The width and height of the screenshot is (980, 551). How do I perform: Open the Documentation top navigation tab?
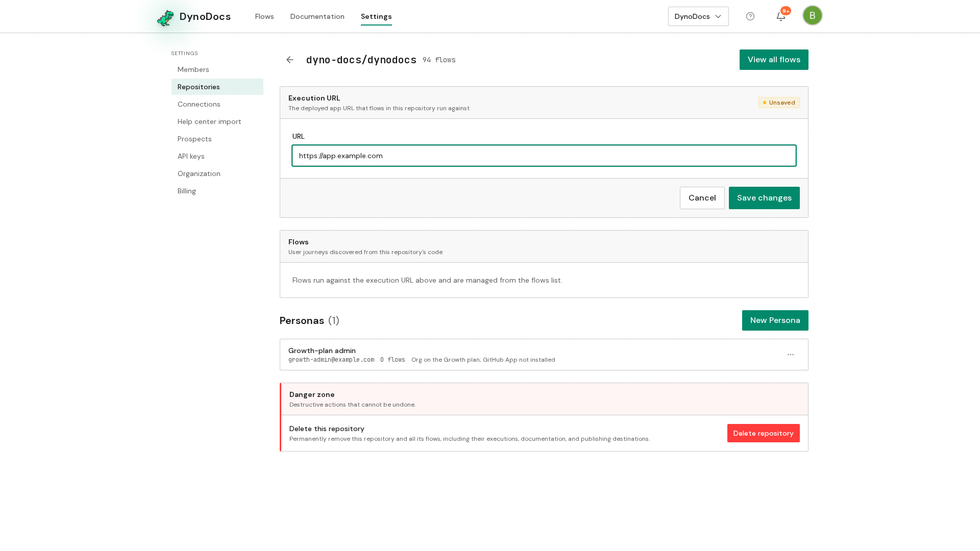[317, 16]
